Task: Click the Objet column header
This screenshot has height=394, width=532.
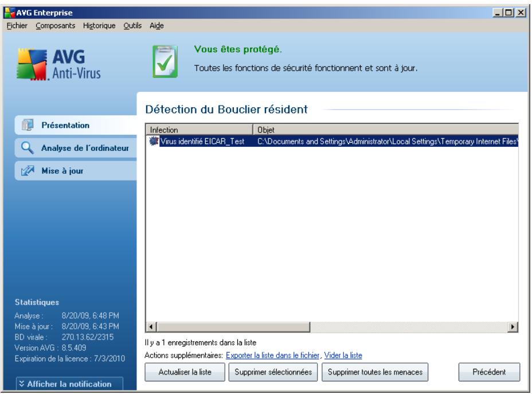Action: click(x=386, y=130)
